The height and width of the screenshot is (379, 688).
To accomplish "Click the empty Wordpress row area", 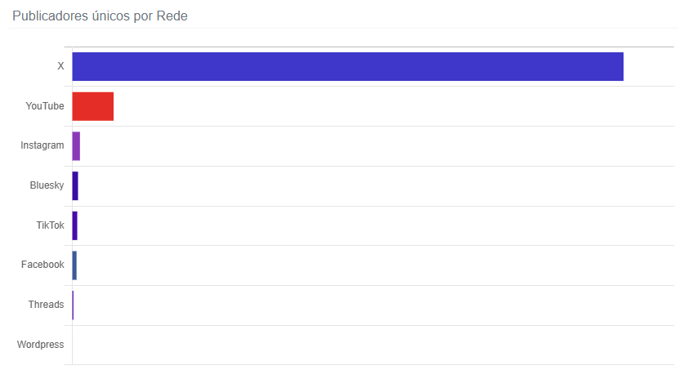I will tap(373, 345).
